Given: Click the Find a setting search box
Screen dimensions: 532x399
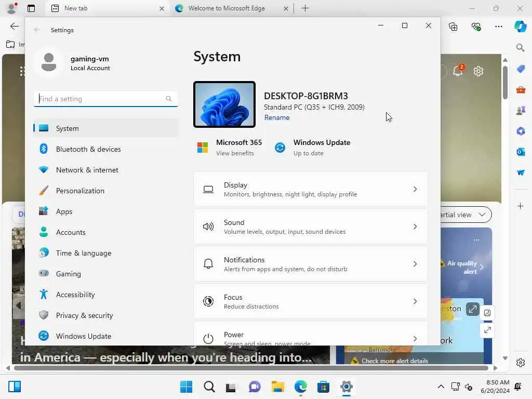Looking at the screenshot, I should (x=106, y=99).
